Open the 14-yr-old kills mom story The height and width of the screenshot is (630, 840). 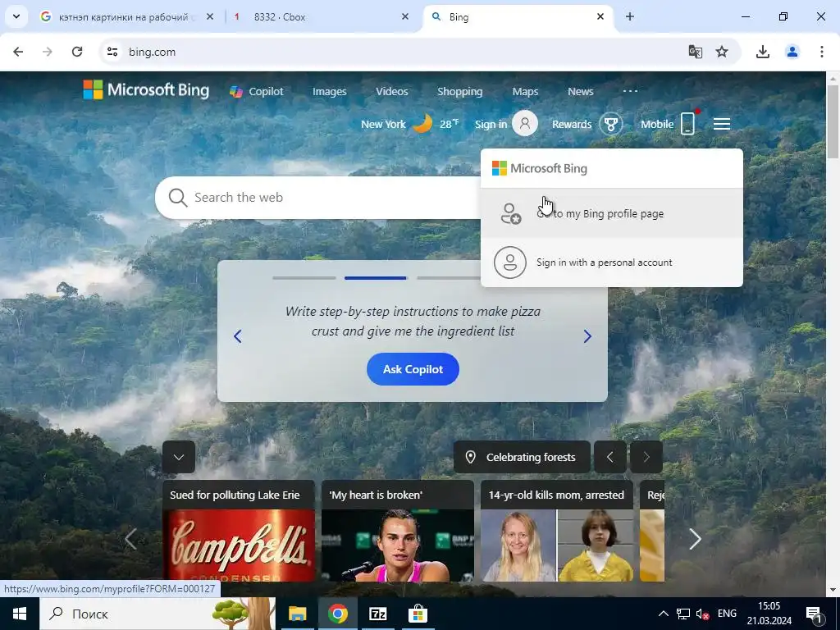point(557,531)
